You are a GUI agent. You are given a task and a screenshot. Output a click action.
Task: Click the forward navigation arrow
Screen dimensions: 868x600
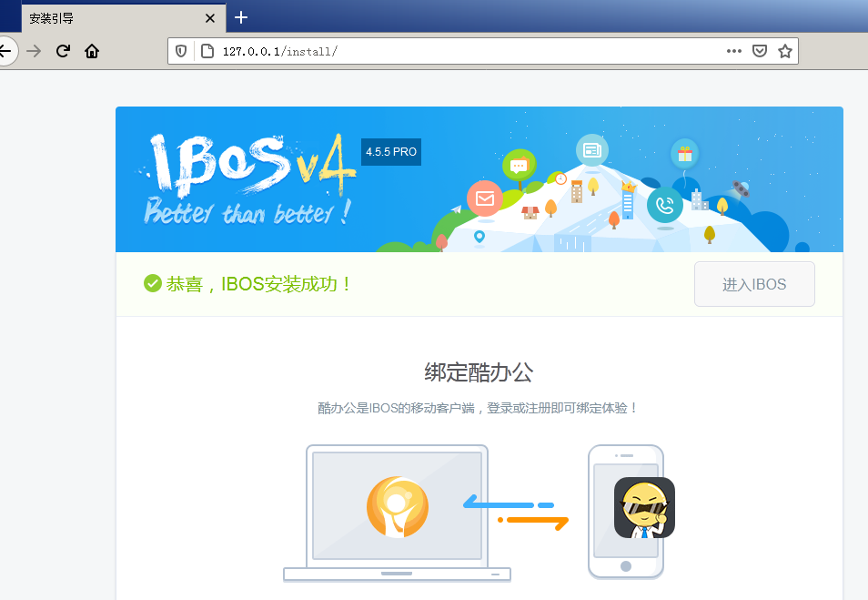coord(34,51)
